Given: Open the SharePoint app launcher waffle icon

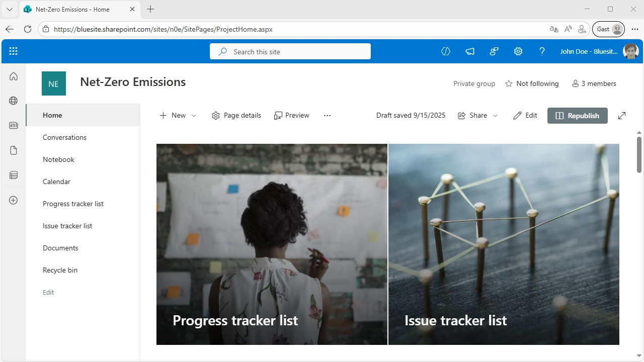Looking at the screenshot, I should point(13,51).
